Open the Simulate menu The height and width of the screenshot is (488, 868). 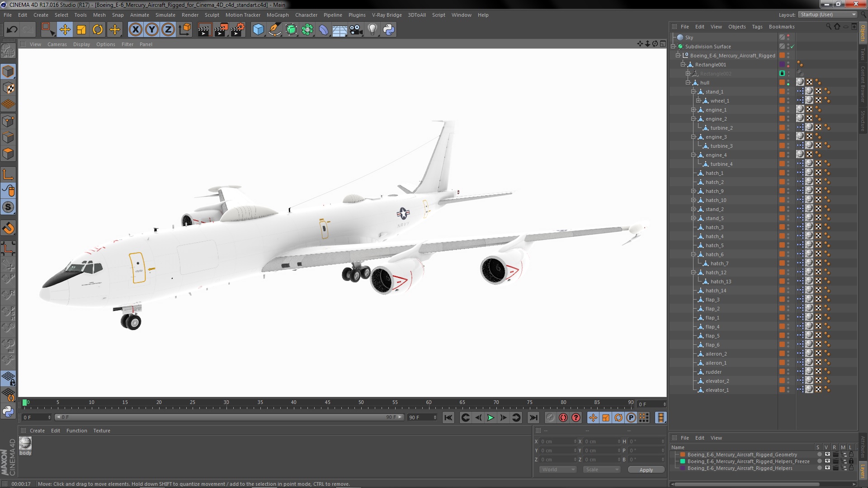165,15
